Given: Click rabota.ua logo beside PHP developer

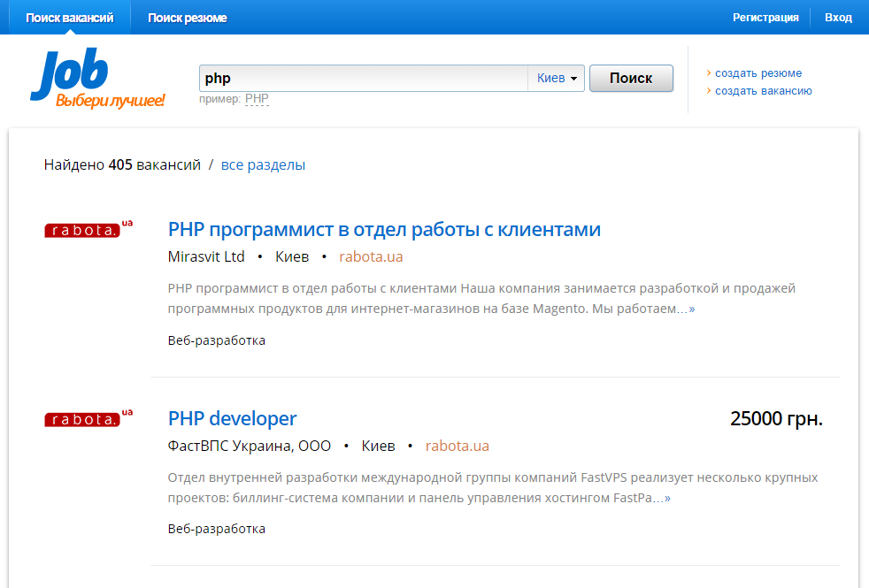Looking at the screenshot, I should (88, 418).
